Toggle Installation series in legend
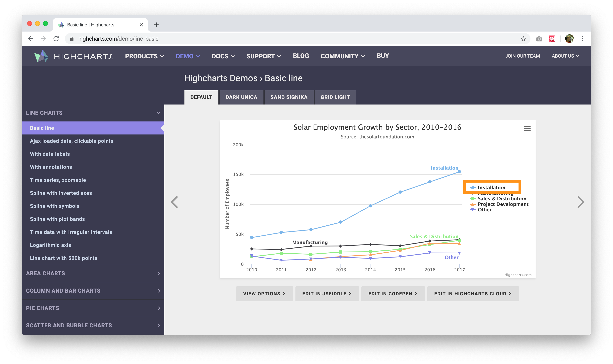The image size is (613, 364). point(491,188)
